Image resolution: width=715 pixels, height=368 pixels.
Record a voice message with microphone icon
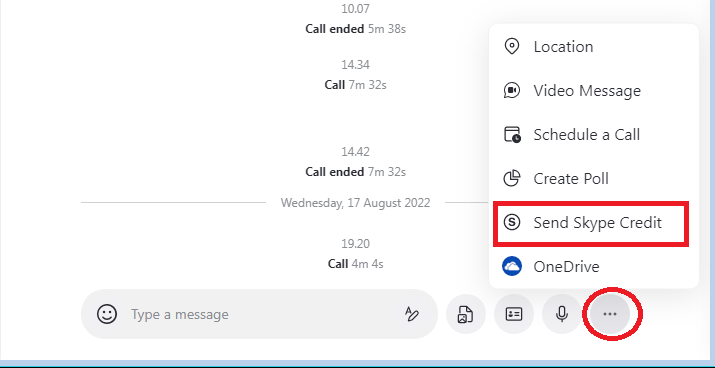point(562,314)
